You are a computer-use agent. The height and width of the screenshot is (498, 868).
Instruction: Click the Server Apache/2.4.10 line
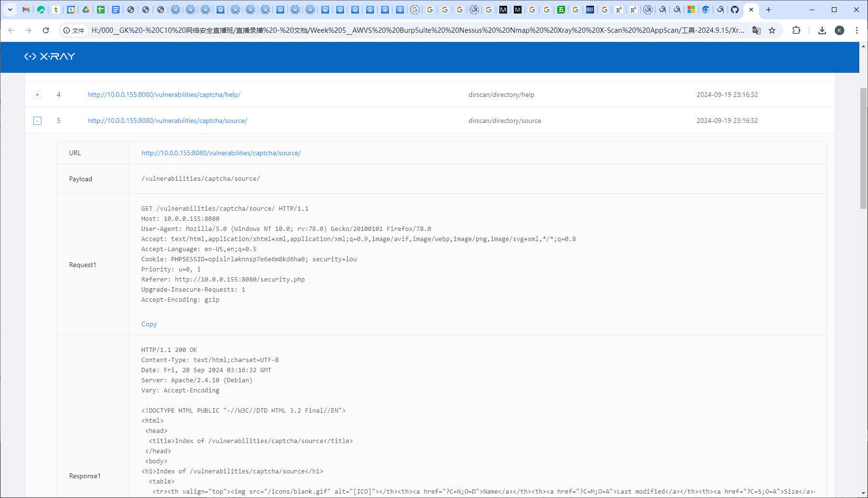click(x=197, y=380)
